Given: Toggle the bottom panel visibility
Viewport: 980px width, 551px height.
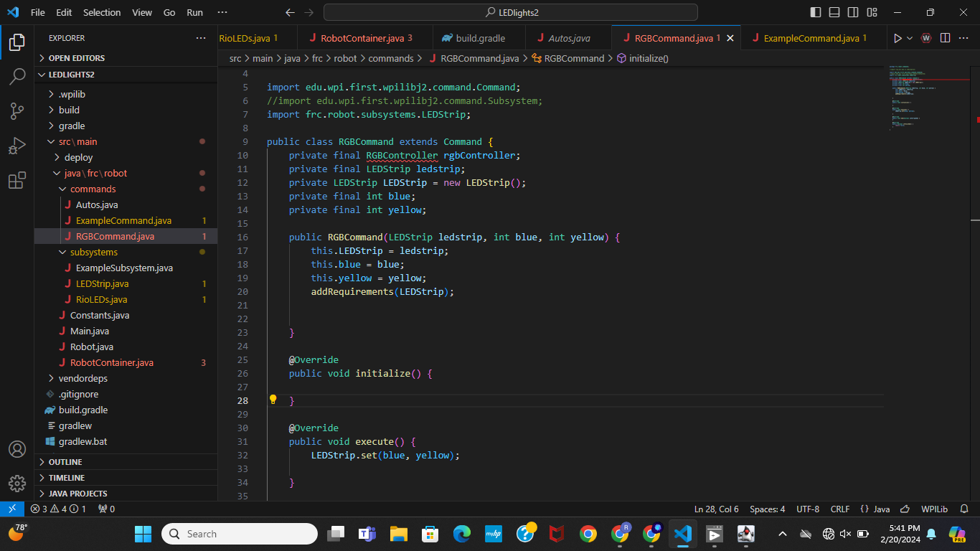Looking at the screenshot, I should pyautogui.click(x=834, y=12).
